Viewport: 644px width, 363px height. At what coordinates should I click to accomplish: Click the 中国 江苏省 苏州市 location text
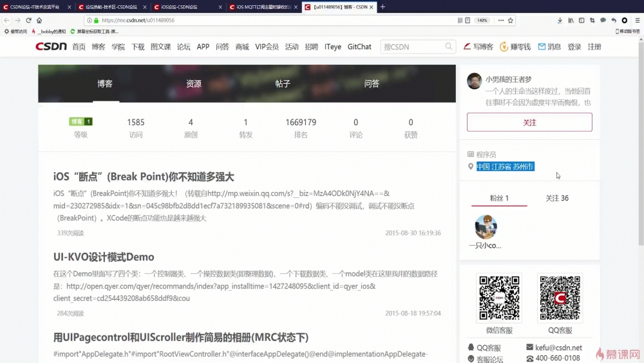point(505,166)
